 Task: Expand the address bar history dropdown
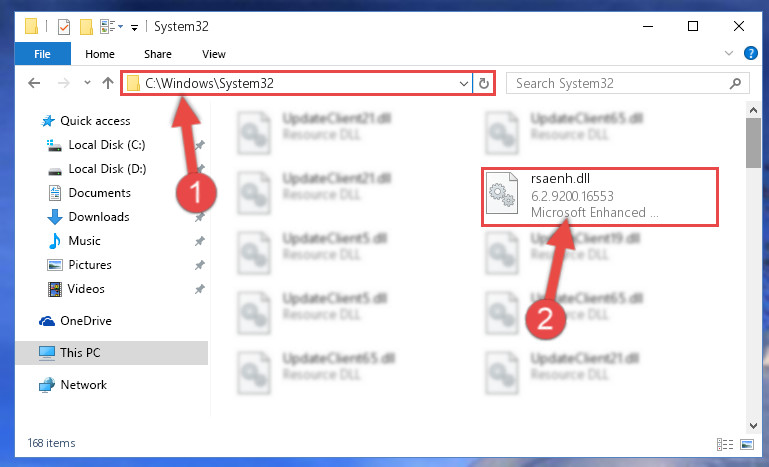(463, 83)
